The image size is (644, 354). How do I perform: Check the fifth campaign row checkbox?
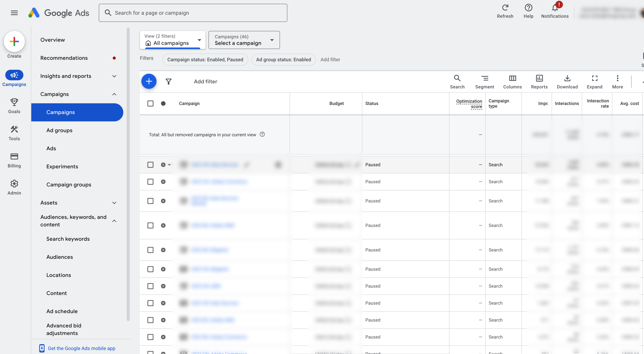coord(150,250)
